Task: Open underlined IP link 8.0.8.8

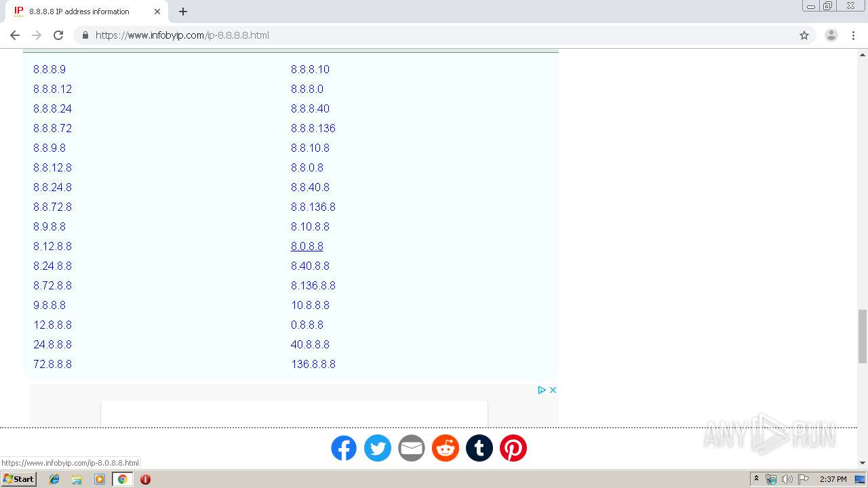Action: pyautogui.click(x=307, y=246)
